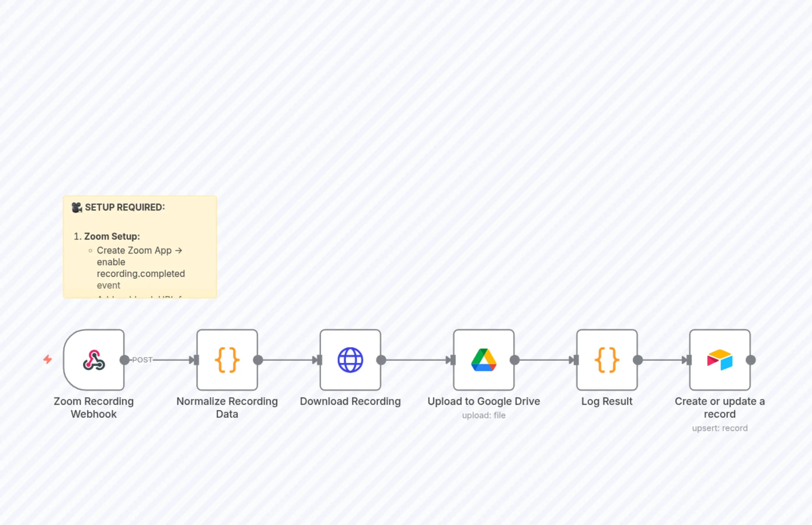
Task: Click the upload: file subtitle text
Action: [484, 415]
